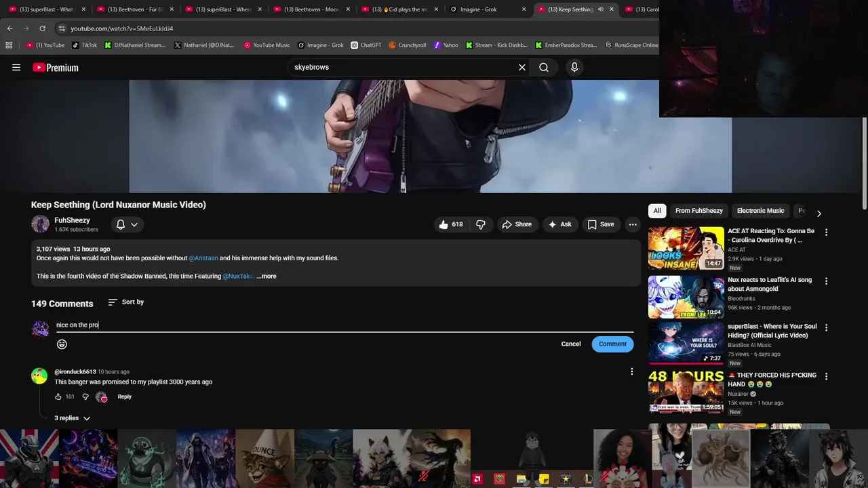Open the RuneScape Online bookmark
Viewport: 868px width, 488px height.
[631, 45]
